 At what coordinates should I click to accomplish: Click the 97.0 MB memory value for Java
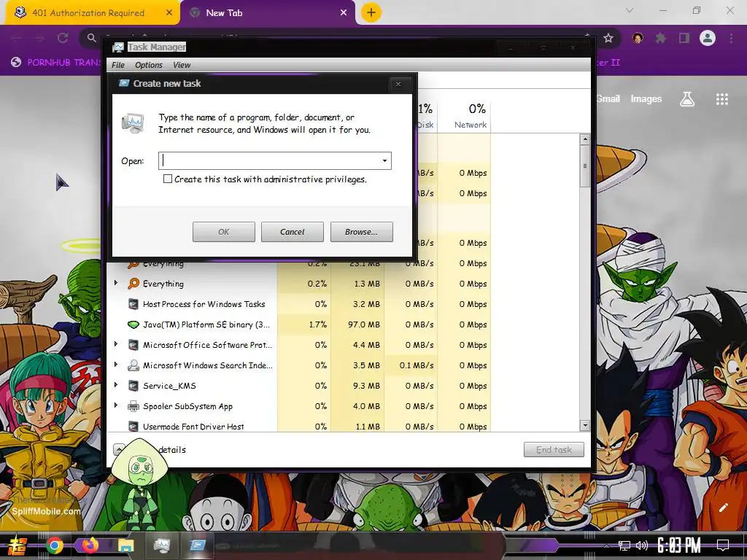pyautogui.click(x=364, y=324)
